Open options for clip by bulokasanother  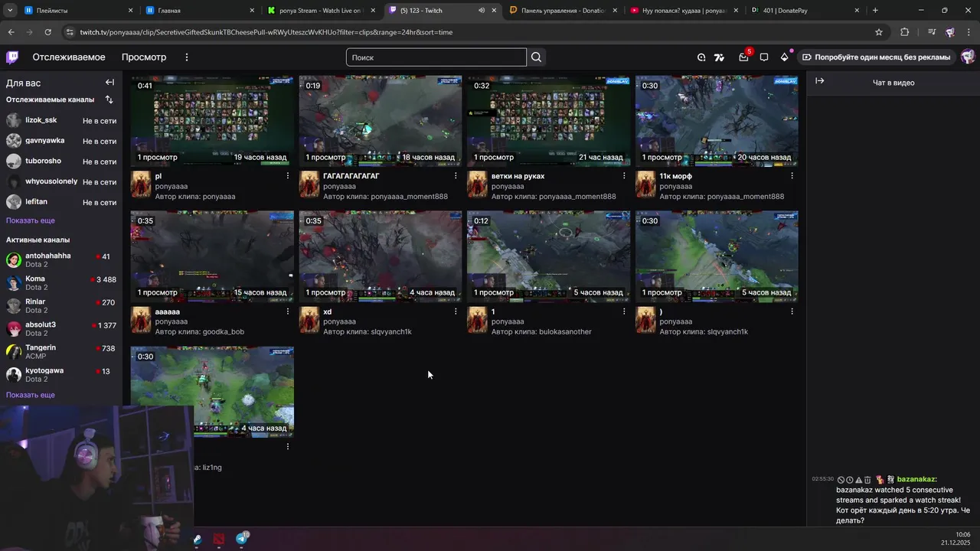point(624,311)
